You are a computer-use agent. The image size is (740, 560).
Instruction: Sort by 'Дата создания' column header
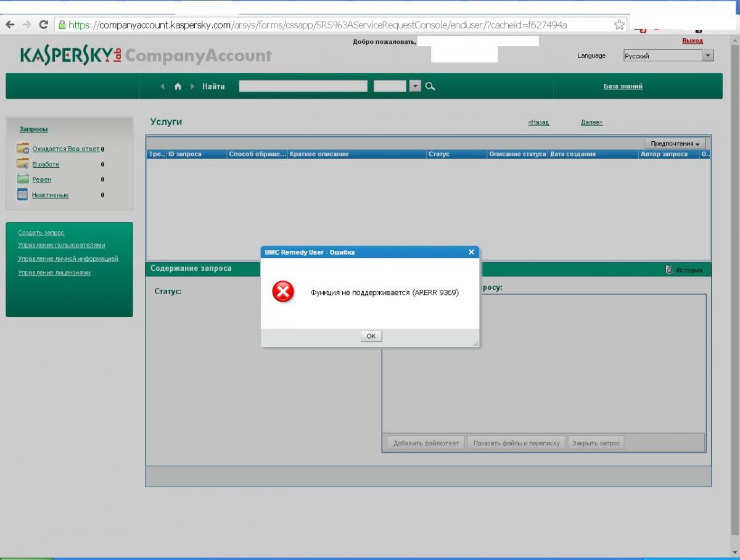click(572, 154)
